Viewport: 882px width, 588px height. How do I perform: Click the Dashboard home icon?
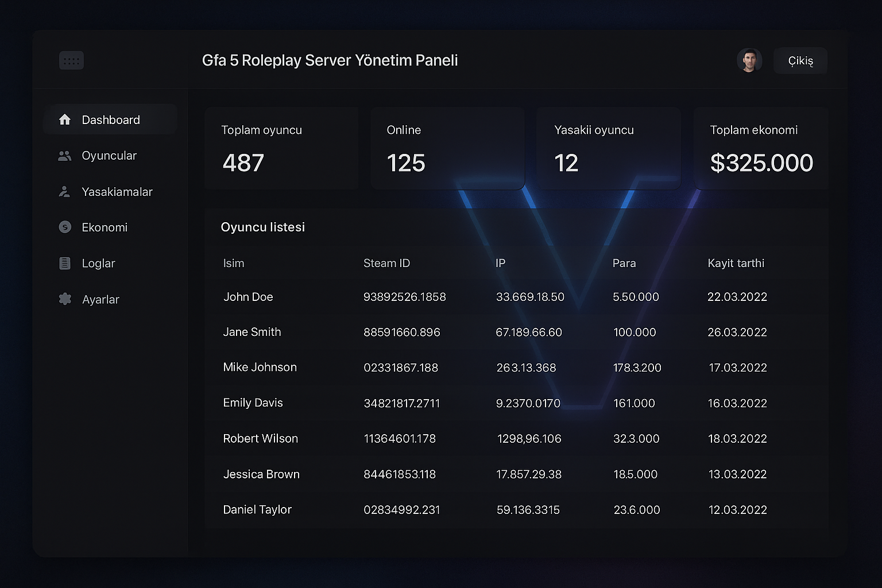tap(65, 119)
